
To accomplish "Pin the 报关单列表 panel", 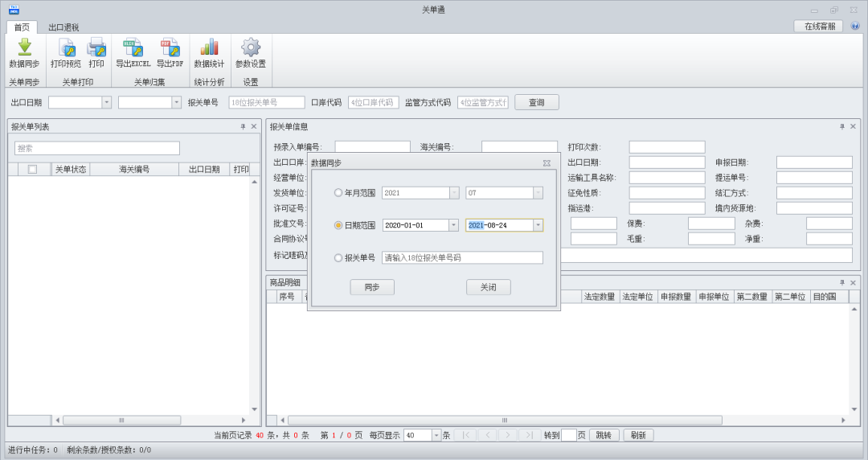I will 243,126.
